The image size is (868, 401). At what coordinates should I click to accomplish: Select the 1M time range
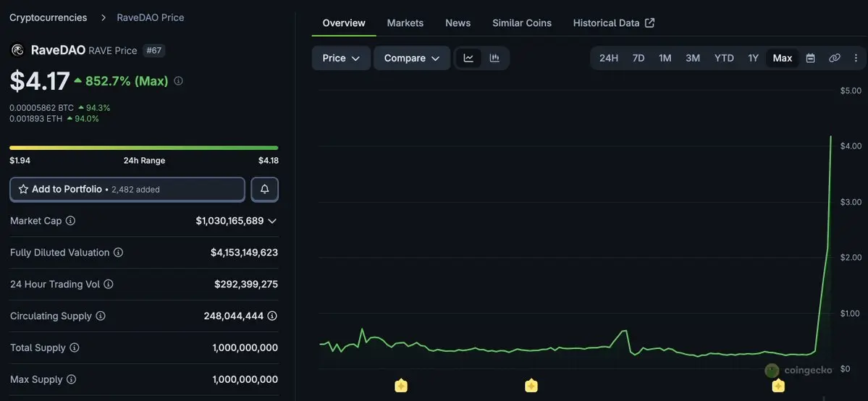point(665,58)
